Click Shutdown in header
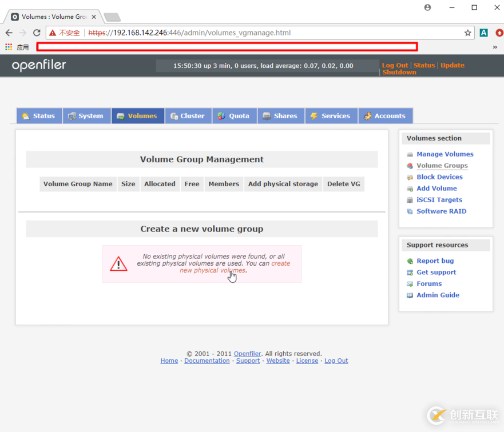 click(399, 73)
